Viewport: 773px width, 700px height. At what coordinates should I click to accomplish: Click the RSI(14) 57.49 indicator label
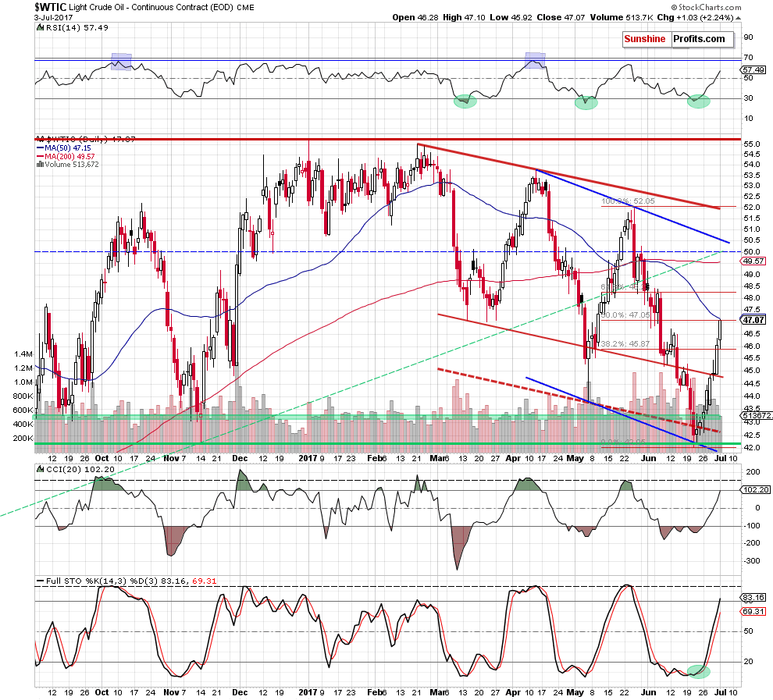coord(77,27)
